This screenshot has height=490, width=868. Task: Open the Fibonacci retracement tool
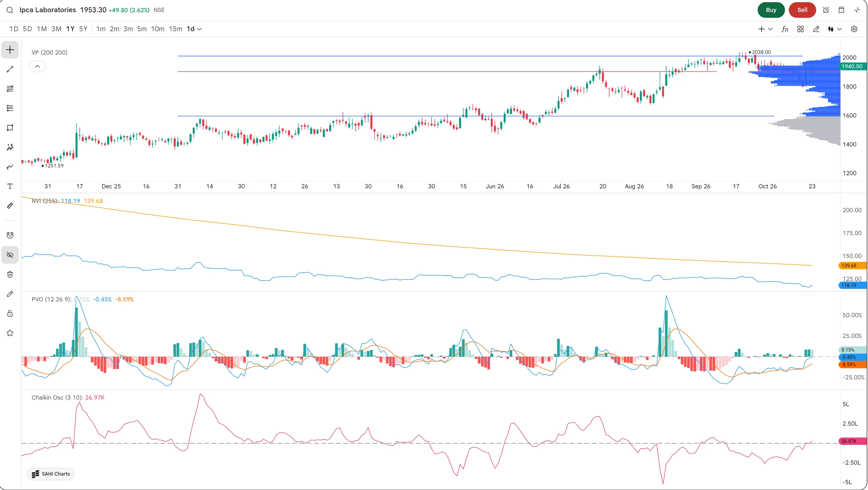(10, 108)
